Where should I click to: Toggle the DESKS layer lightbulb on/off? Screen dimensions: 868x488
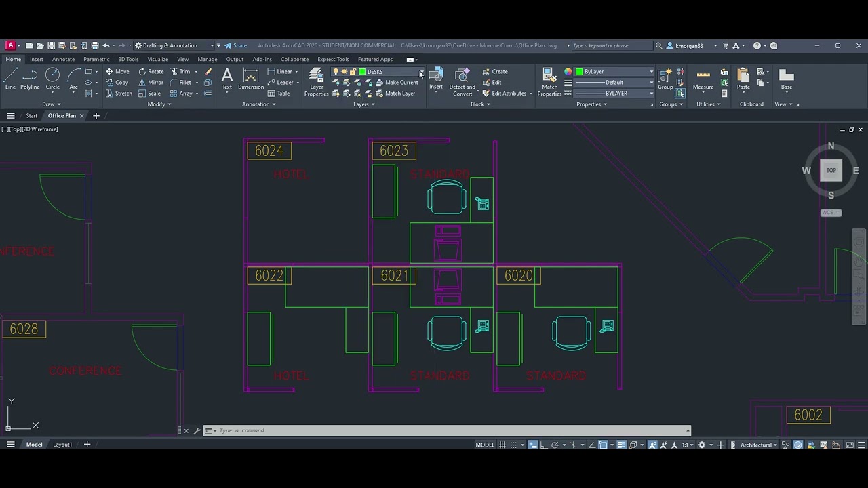point(336,72)
